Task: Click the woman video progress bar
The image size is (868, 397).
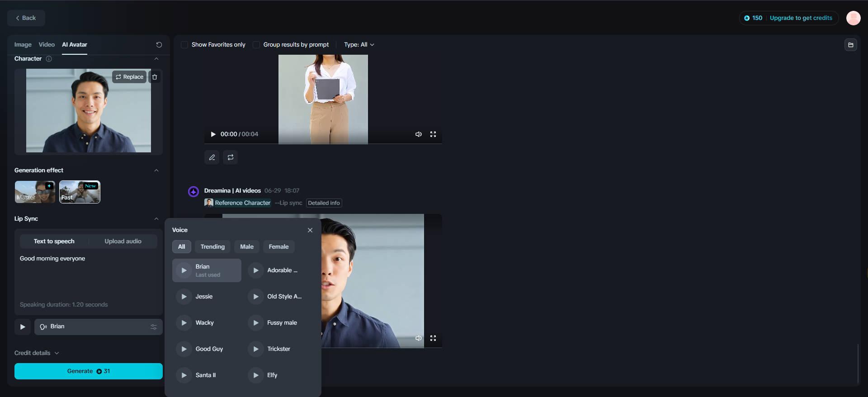Action: click(x=323, y=143)
